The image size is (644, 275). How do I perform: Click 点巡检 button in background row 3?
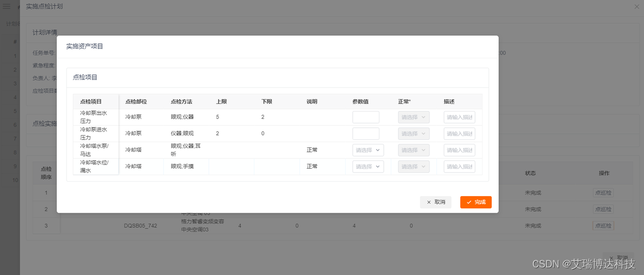point(603,226)
